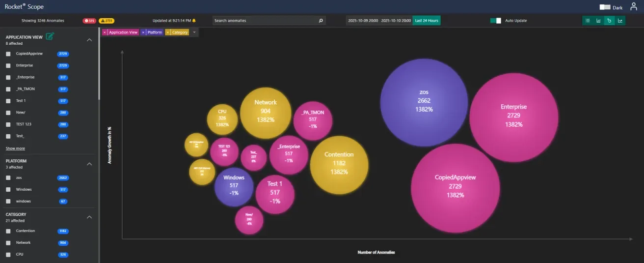Viewport: 644px width, 263px height.
Task: Switch to bar chart view
Action: 598,21
